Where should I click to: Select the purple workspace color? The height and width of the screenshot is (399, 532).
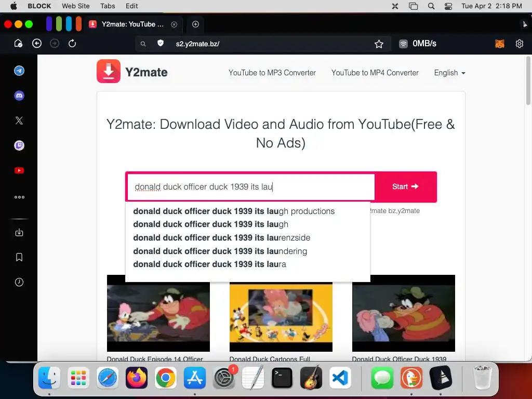coord(49,24)
